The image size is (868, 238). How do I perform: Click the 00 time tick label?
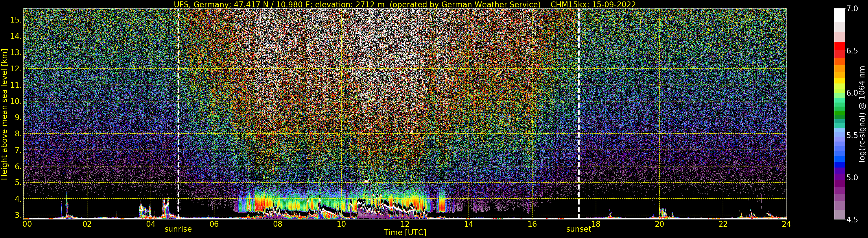[27, 224]
